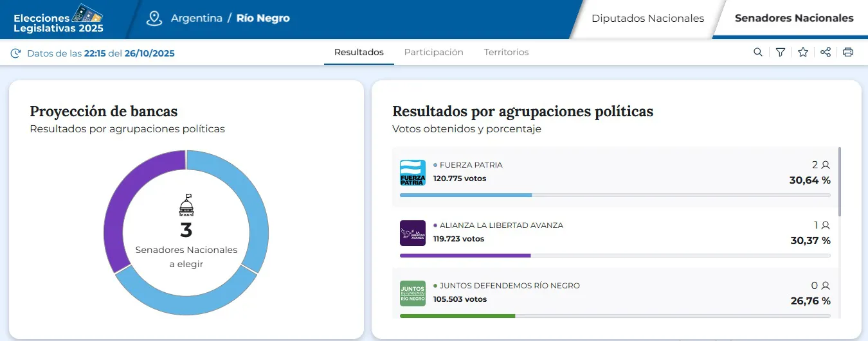Image resolution: width=868 pixels, height=341 pixels.
Task: Print results using printer icon
Action: click(x=848, y=53)
